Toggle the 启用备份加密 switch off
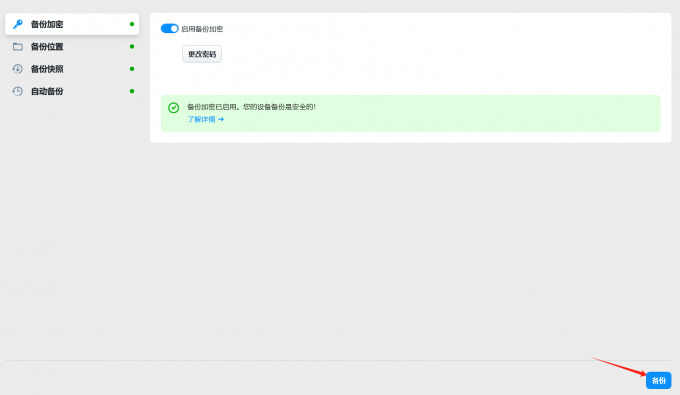Viewport: 680px width, 395px height. 170,29
